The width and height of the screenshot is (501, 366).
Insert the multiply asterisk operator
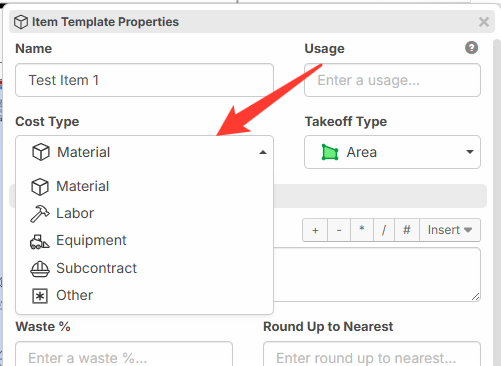[x=362, y=230]
